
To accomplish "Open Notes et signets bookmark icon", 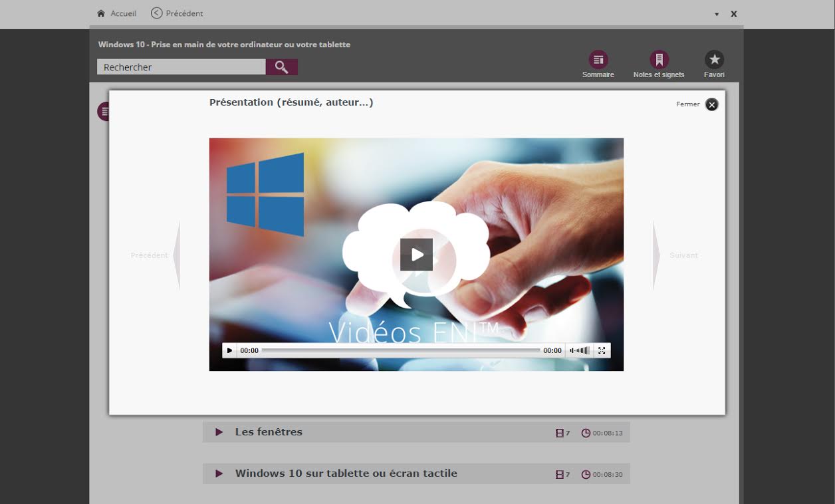I will tap(659, 60).
